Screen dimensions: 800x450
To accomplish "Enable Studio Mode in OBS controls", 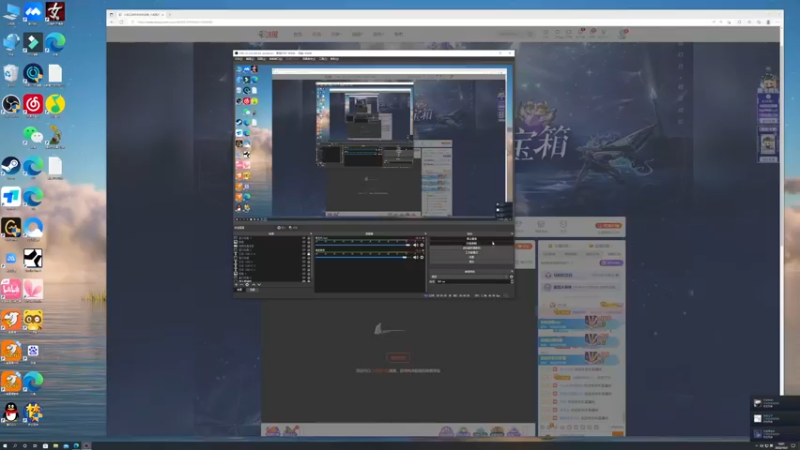I will click(x=472, y=253).
